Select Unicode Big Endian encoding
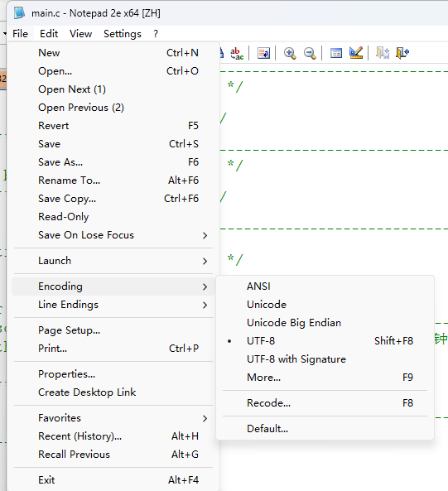Viewport: 448px width, 491px height. (x=325, y=323)
